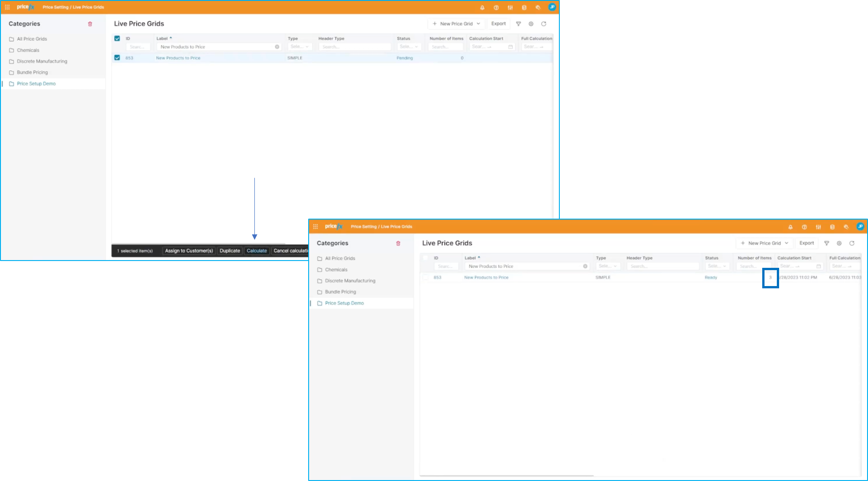The height and width of the screenshot is (481, 868).
Task: Open Type filter dropdown in upper-left window
Action: [300, 47]
